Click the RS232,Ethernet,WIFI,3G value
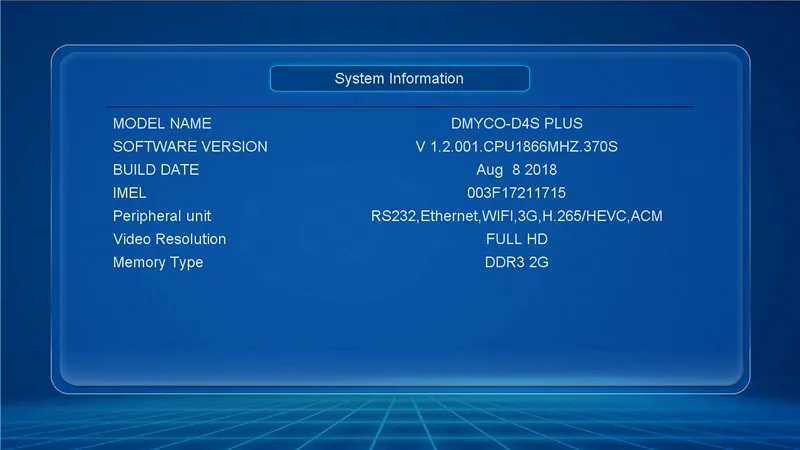The image size is (800, 450). click(516, 216)
